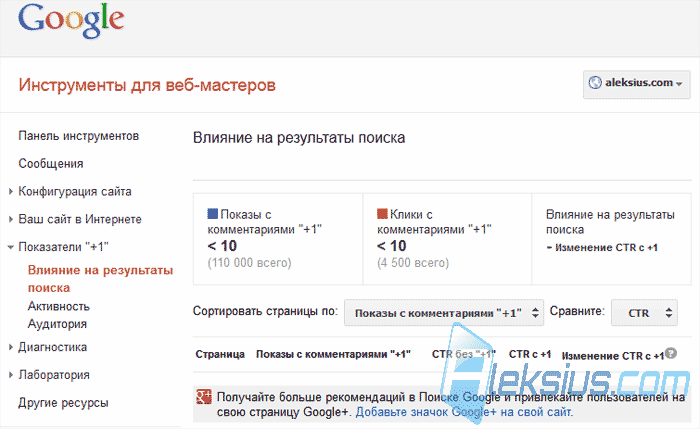
Task: Select Конфигурация сайта menu item
Action: click(x=75, y=192)
